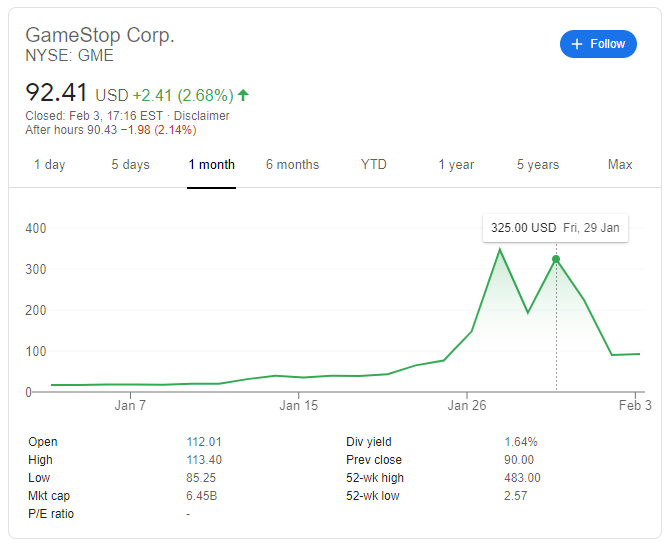This screenshot has width=672, height=547.
Task: Click the P/E ratio label
Action: (x=51, y=514)
